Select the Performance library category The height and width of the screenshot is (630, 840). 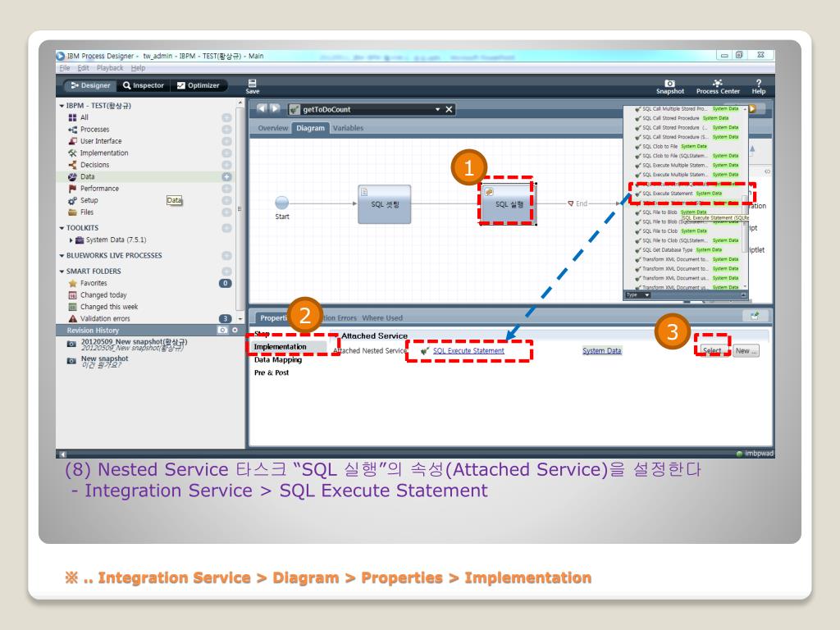tap(94, 188)
